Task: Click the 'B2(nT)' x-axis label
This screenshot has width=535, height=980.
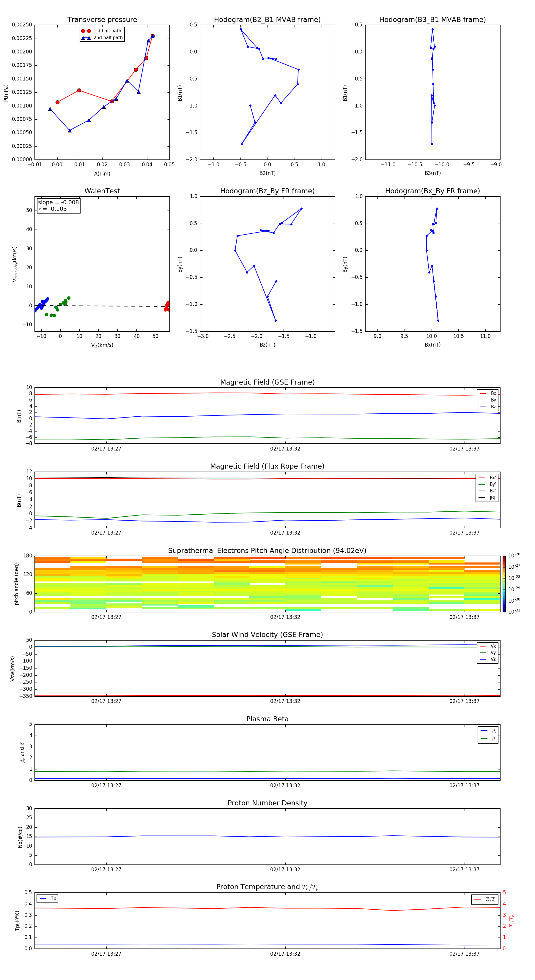Action: [267, 173]
